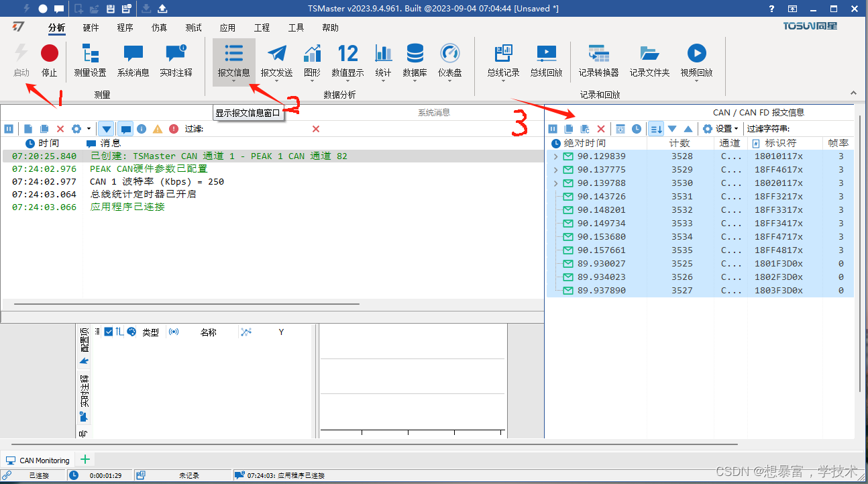
Task: Clear system messages with red X icon
Action: coord(60,129)
